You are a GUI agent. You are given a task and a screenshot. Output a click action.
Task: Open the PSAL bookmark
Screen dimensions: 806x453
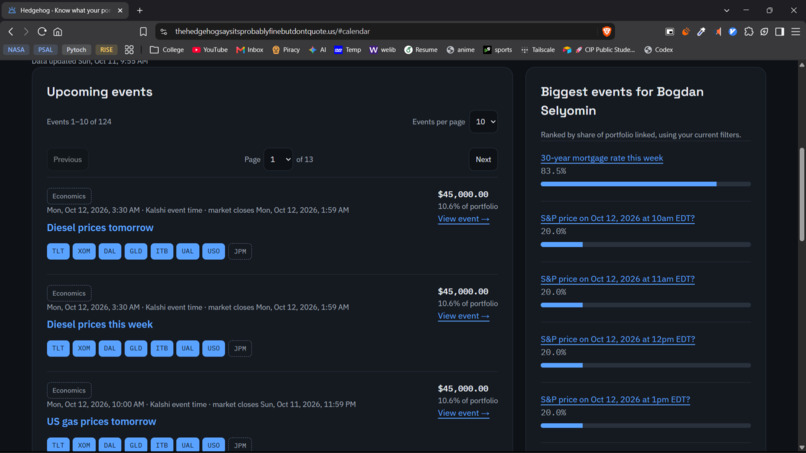[45, 50]
